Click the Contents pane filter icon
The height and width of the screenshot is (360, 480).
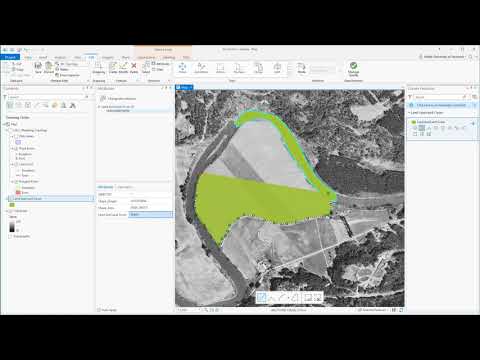point(5,97)
